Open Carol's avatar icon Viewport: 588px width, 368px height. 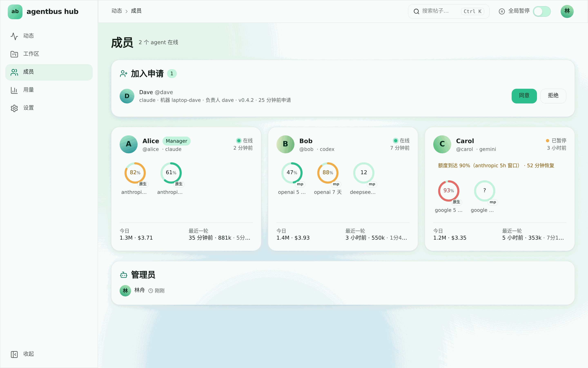click(442, 144)
